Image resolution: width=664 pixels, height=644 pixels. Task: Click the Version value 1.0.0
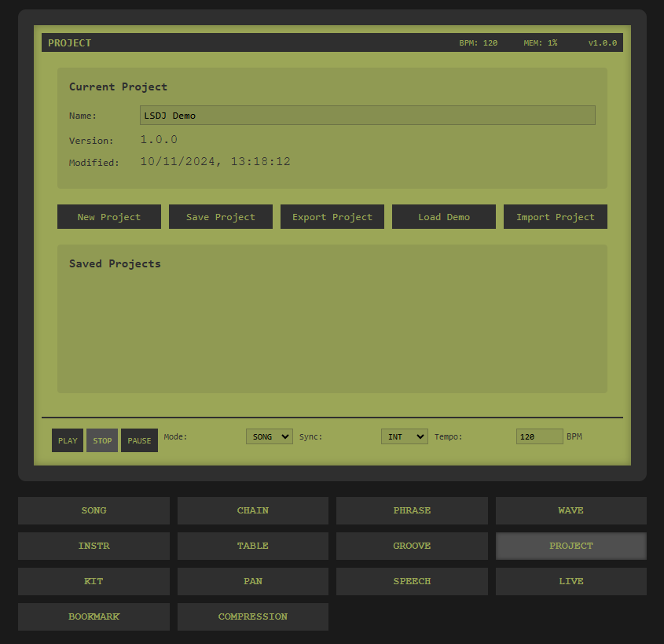click(x=159, y=139)
